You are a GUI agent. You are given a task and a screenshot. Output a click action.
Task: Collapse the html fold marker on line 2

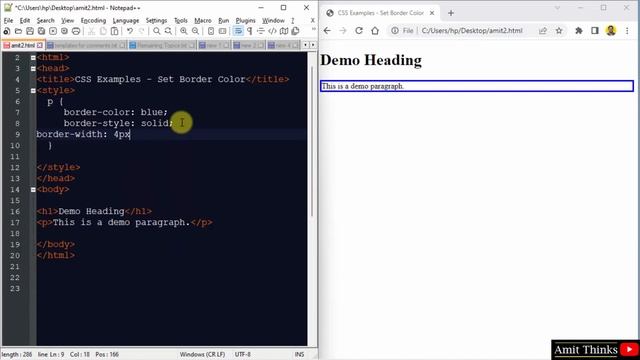click(33, 58)
